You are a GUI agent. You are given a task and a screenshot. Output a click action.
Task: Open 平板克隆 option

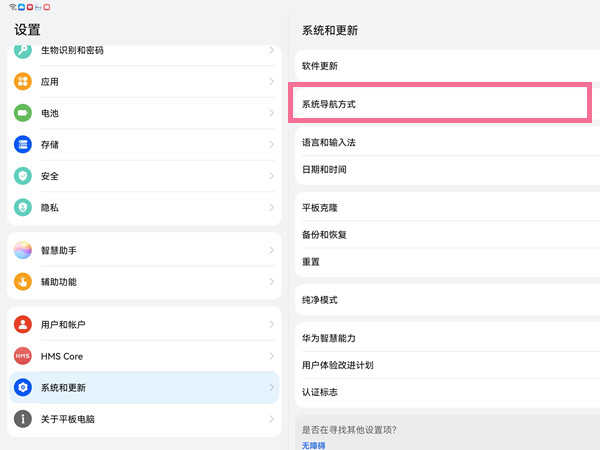tap(448, 208)
